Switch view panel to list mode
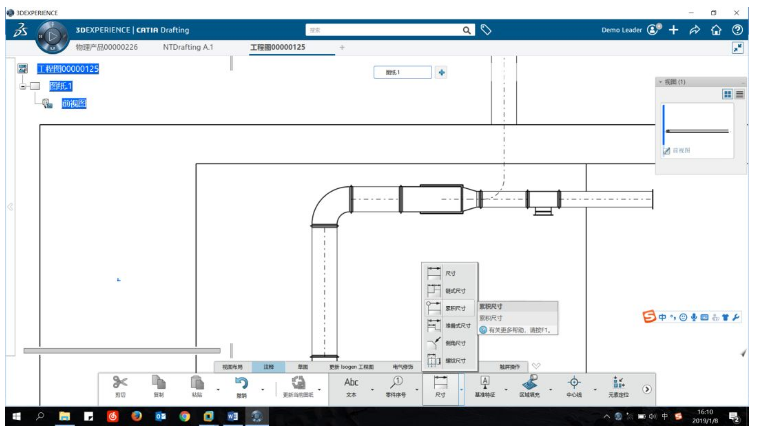Image resolution: width=757 pixels, height=429 pixels. click(x=740, y=94)
